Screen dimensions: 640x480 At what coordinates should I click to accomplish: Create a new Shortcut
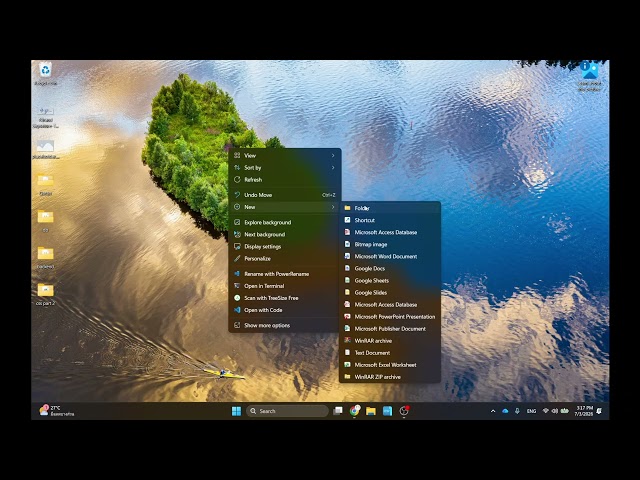point(390,220)
